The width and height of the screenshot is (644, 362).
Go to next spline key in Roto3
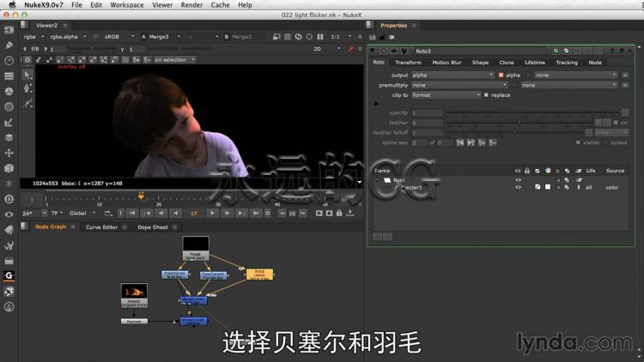point(471,142)
